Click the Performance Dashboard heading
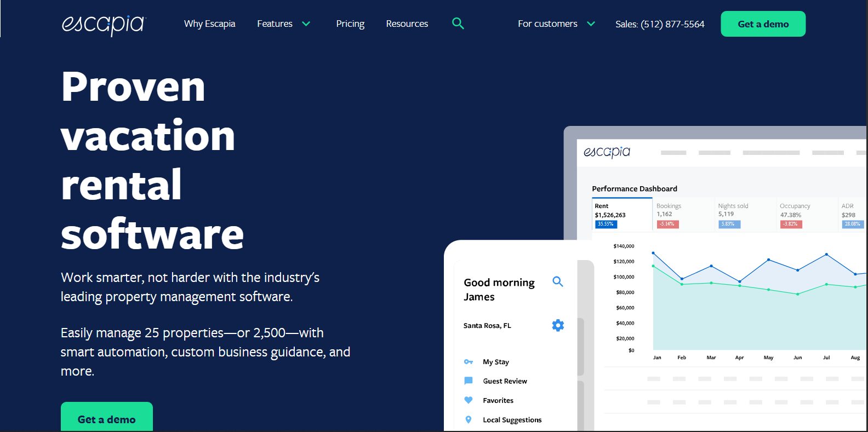 [x=635, y=189]
